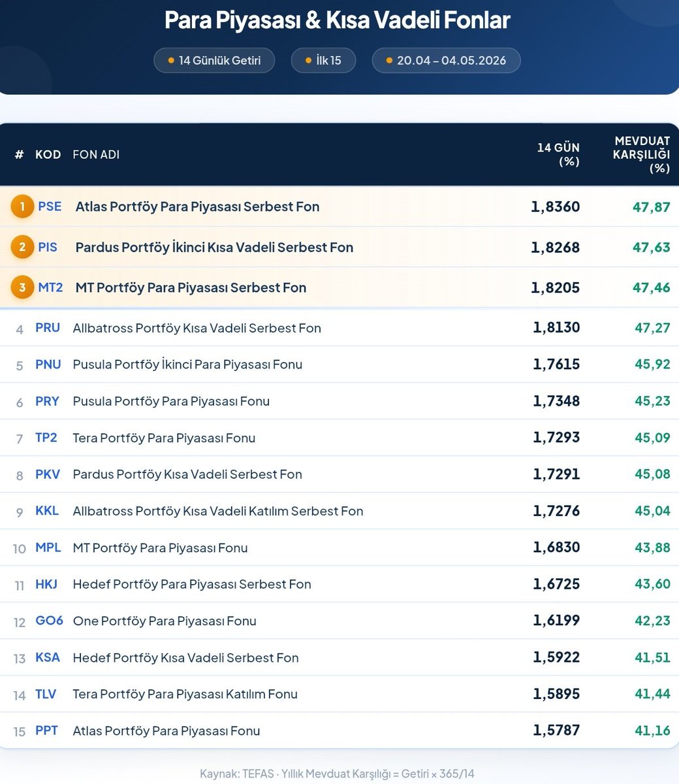Screen dimensions: 679x784
Task: Click the 47,63 deposit equivalent value
Action: pos(652,248)
